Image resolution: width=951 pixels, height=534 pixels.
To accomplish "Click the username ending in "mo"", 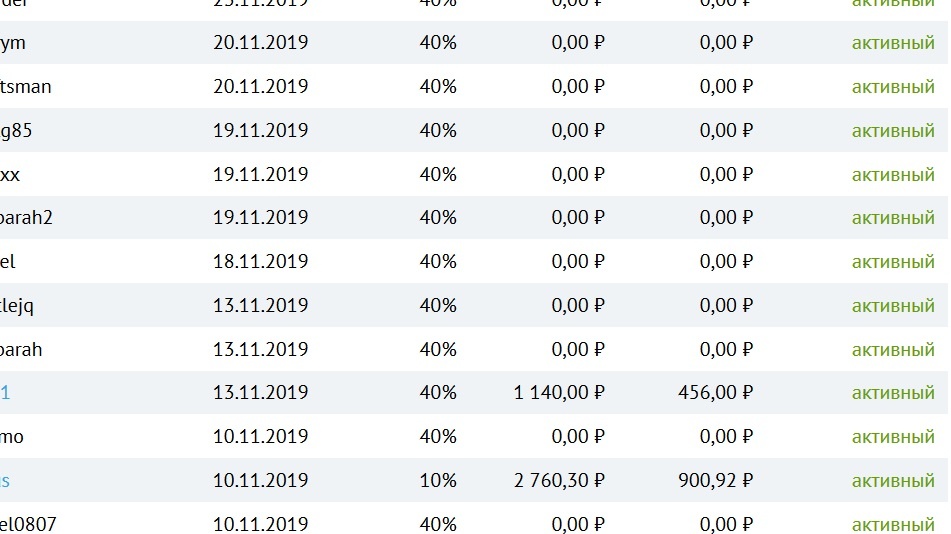I will [x=12, y=437].
